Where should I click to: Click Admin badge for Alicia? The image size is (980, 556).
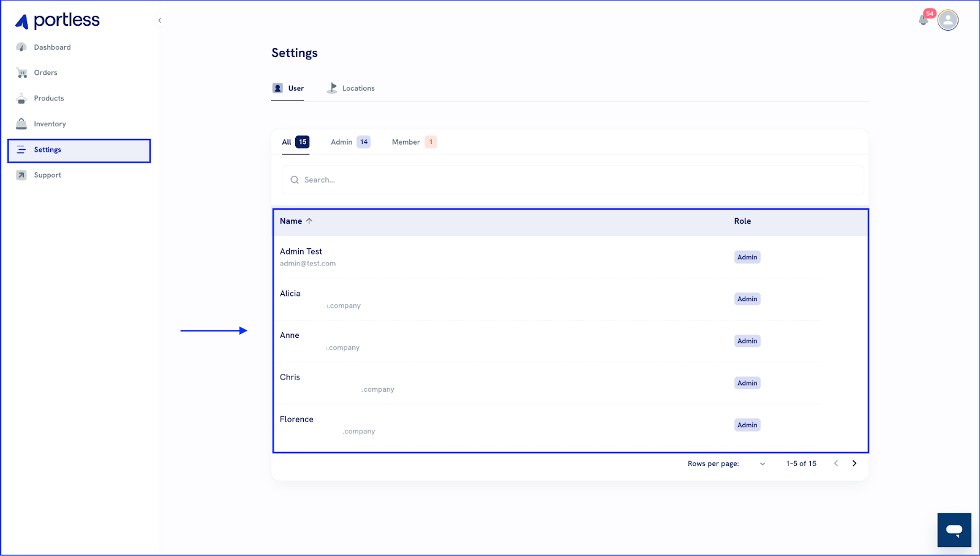(747, 299)
